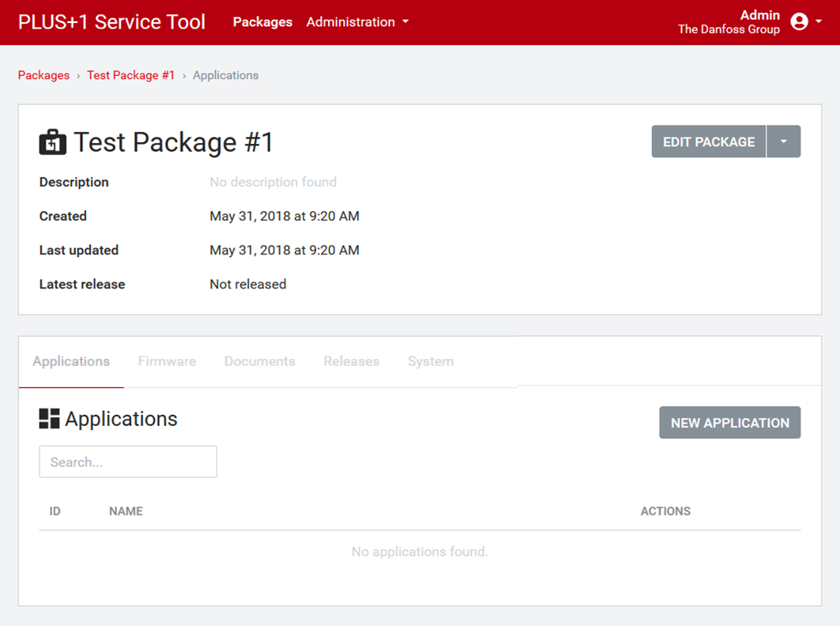Viewport: 840px width, 626px height.
Task: Switch to the Firmware tab
Action: click(x=167, y=361)
